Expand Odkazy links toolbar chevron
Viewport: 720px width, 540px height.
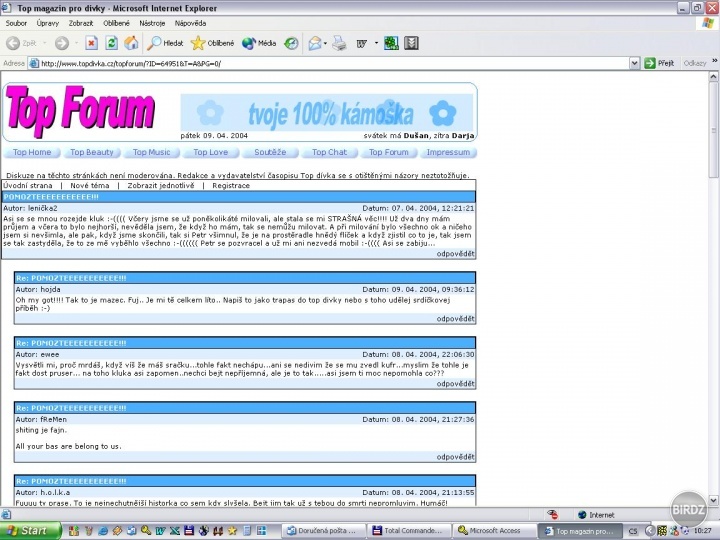(714, 61)
